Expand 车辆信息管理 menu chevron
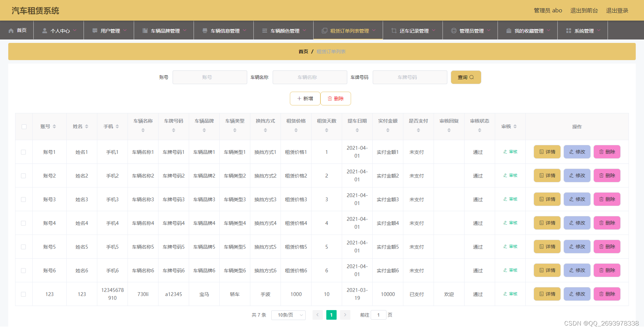This screenshot has width=644, height=330. click(244, 30)
